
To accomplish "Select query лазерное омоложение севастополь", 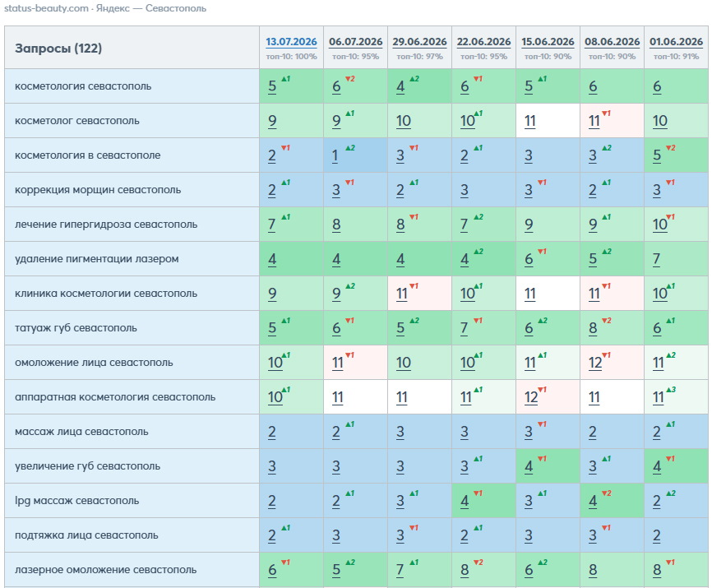I will [x=106, y=570].
